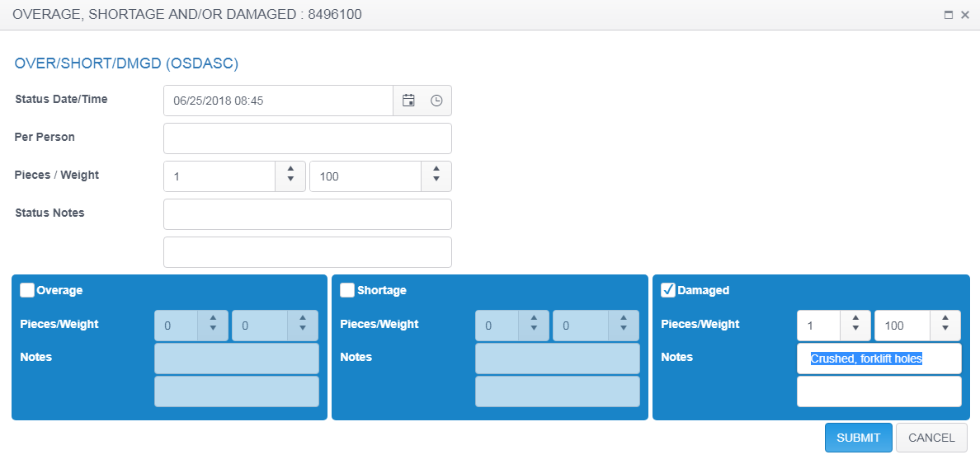Click the 'Shortage' label text
The width and height of the screenshot is (980, 464).
pyautogui.click(x=382, y=290)
